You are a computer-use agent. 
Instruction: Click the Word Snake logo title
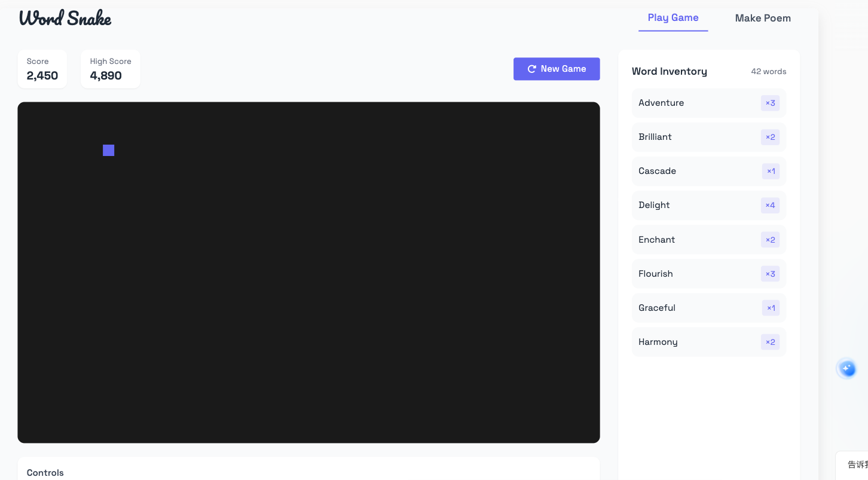tap(65, 19)
